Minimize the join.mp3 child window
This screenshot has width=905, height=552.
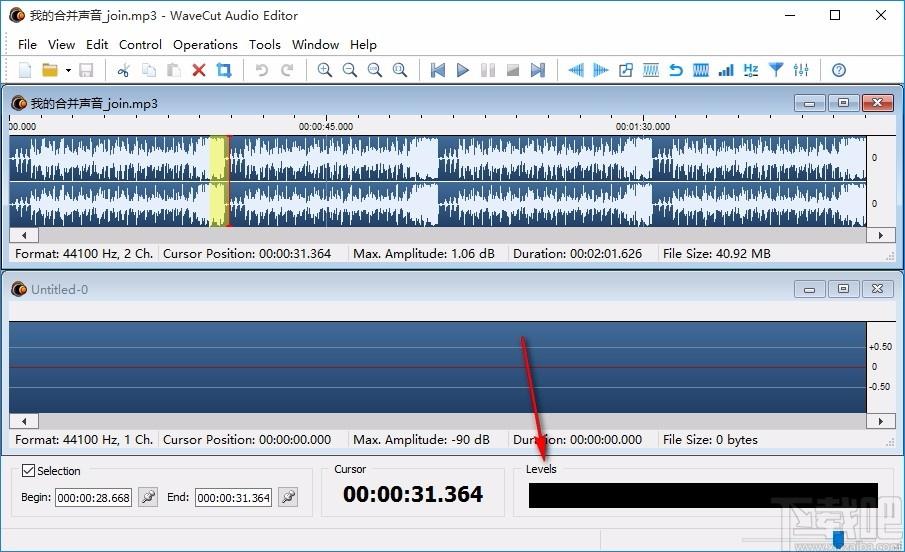point(809,103)
